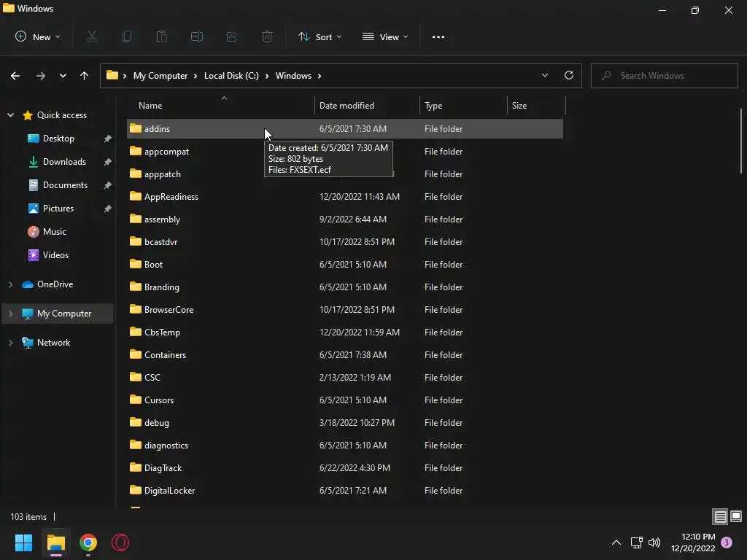The width and height of the screenshot is (747, 560).
Task: Select the assembly folder
Action: [x=345, y=219]
